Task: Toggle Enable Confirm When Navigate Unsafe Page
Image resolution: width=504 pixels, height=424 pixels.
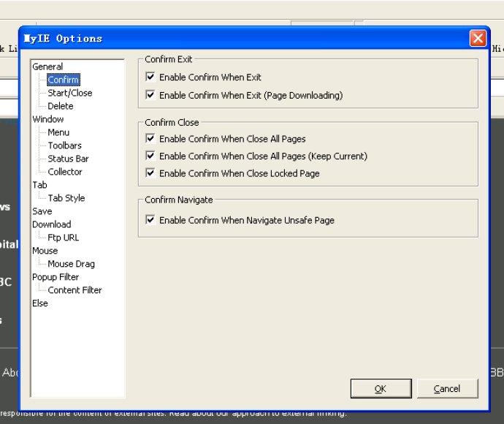Action: (x=150, y=220)
